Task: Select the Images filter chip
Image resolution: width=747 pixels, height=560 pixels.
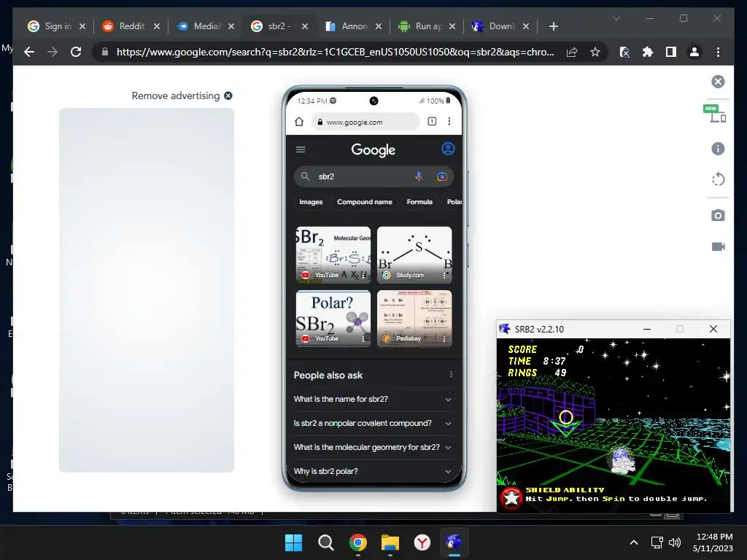Action: [x=311, y=202]
